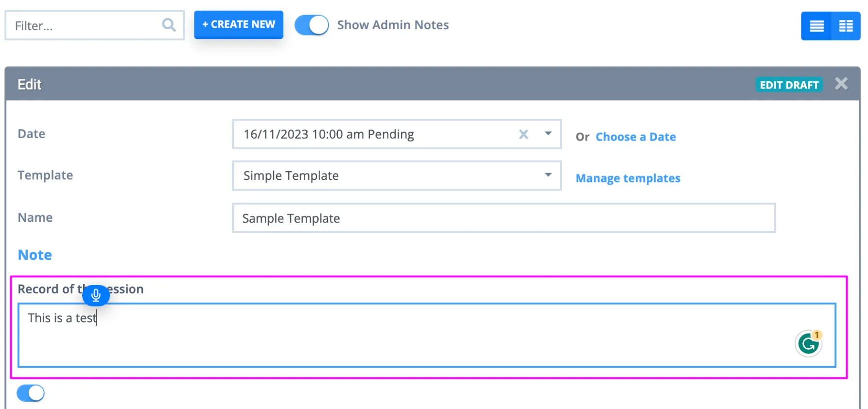Click the blue microphone dictation icon
Viewport: 868px width, 409px height.
[x=96, y=295]
